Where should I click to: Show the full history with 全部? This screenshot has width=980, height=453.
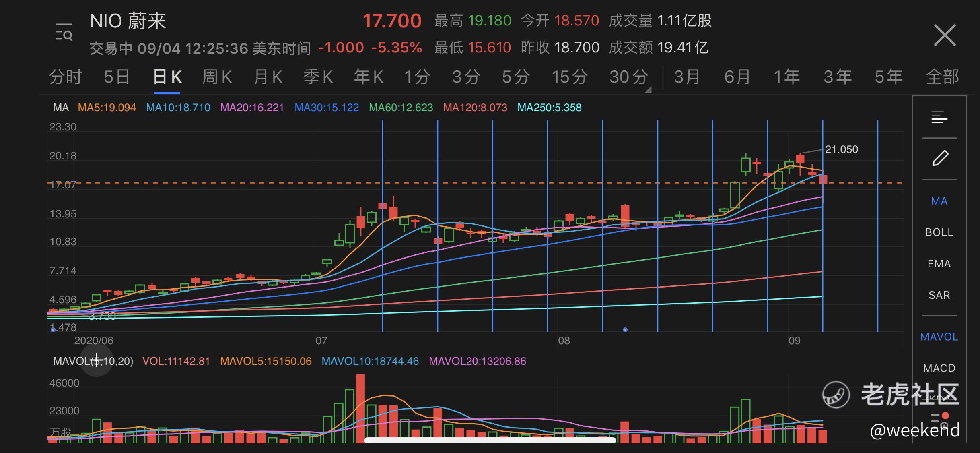tap(943, 77)
